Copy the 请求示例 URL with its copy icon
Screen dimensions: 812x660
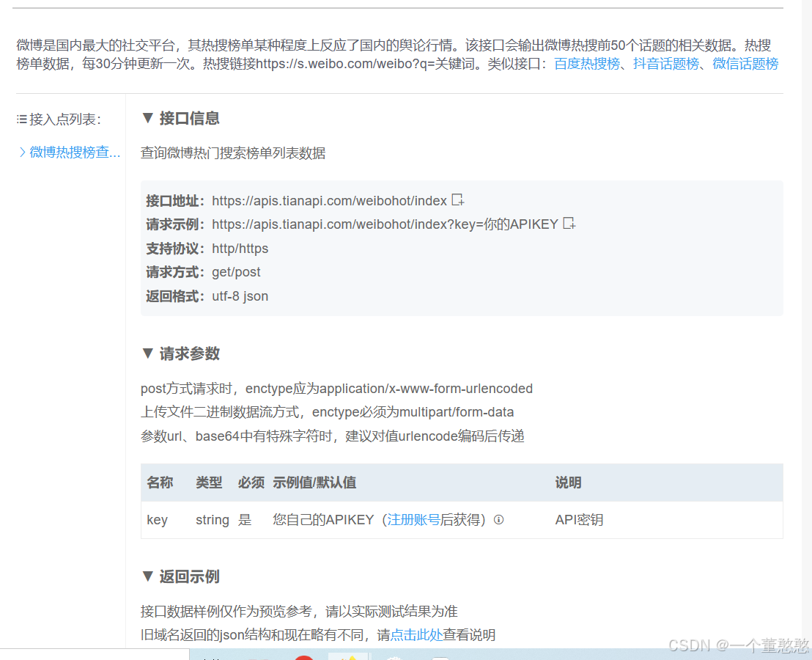pos(569,224)
